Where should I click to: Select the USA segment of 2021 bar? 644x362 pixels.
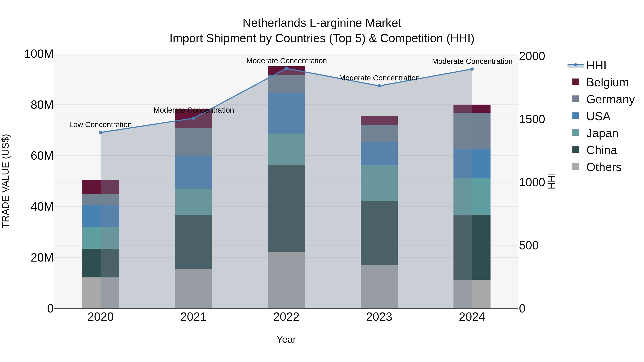[194, 172]
